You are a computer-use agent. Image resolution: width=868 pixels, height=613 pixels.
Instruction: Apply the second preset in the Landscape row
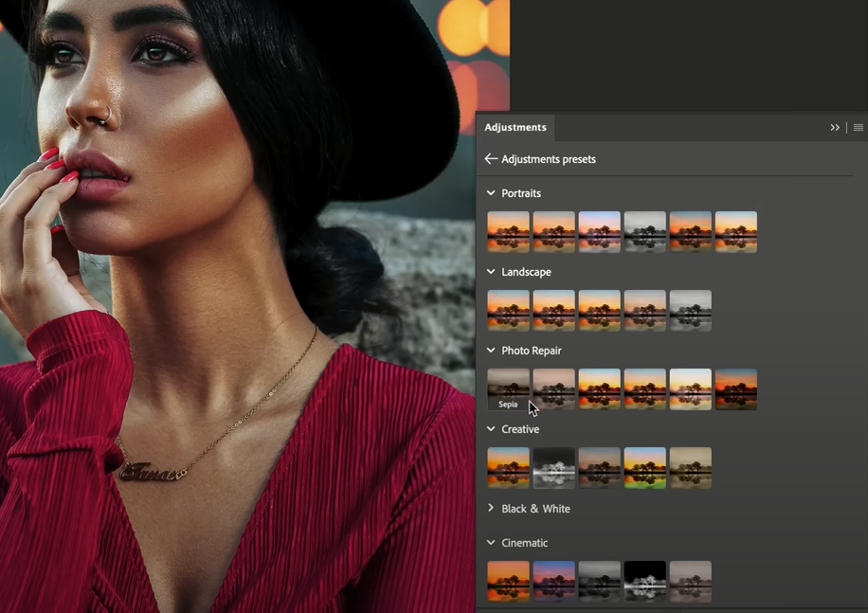[553, 311]
